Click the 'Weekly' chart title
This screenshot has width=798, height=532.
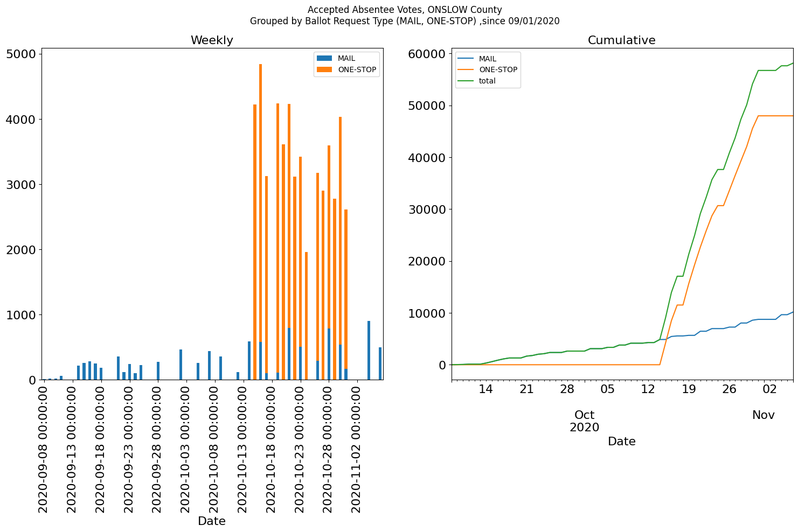click(212, 40)
